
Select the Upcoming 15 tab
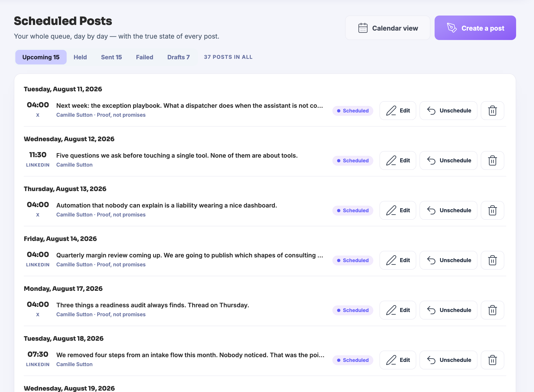click(x=41, y=57)
